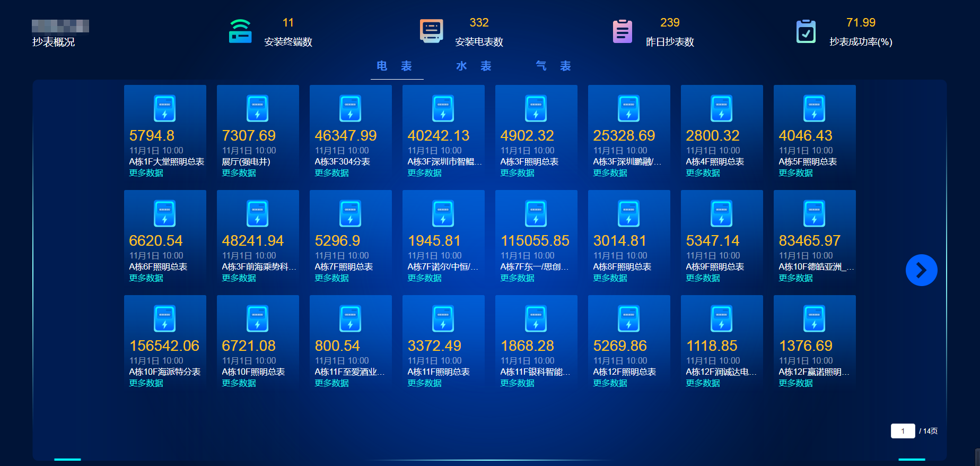Open 更多数据 under A栋11F照明总表

425,383
